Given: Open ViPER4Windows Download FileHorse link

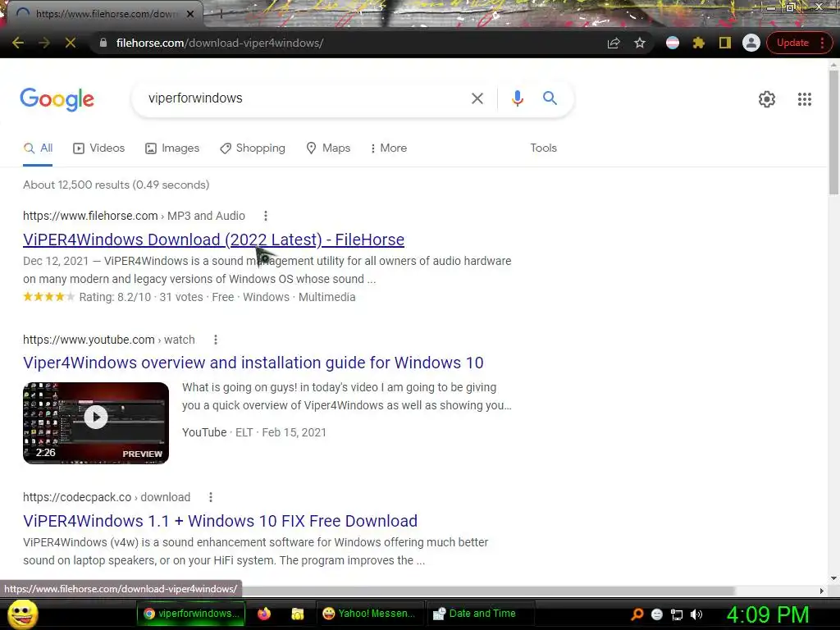Looking at the screenshot, I should tap(213, 240).
